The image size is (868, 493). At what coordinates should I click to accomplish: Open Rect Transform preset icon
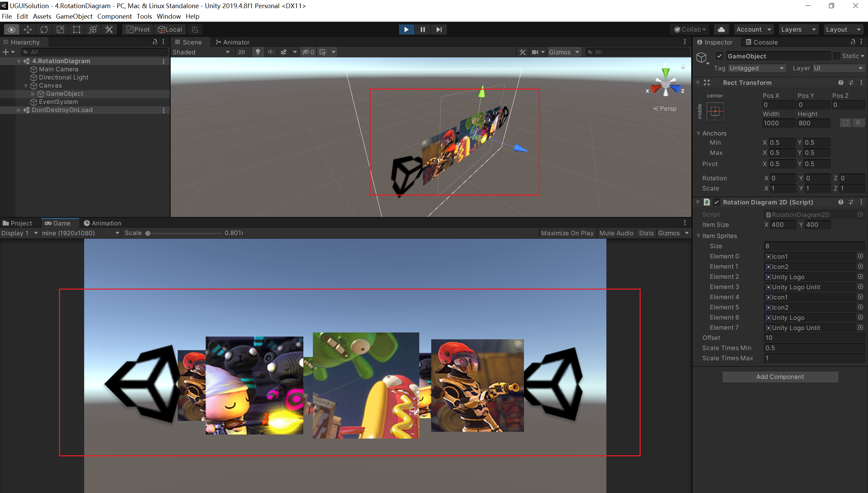[851, 83]
